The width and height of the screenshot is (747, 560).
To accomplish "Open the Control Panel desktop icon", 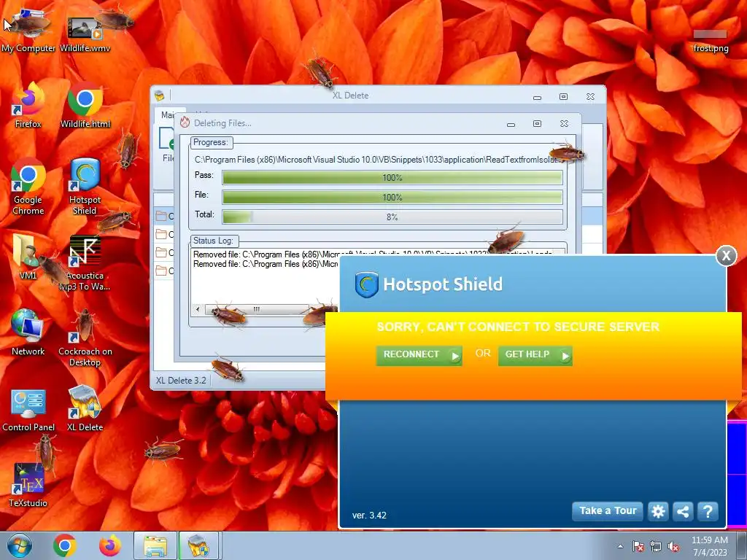I will tap(28, 408).
